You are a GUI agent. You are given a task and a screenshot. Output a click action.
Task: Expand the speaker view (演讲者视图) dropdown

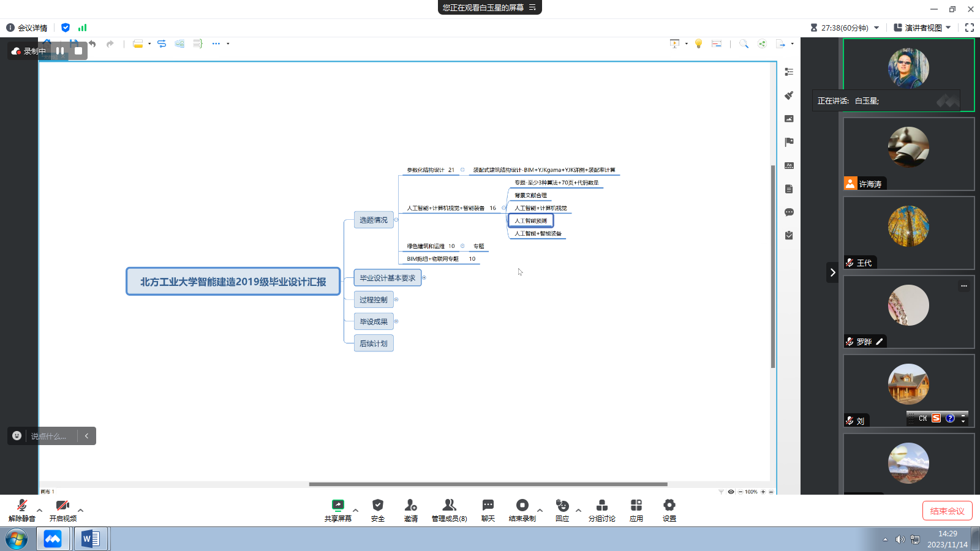coord(948,28)
